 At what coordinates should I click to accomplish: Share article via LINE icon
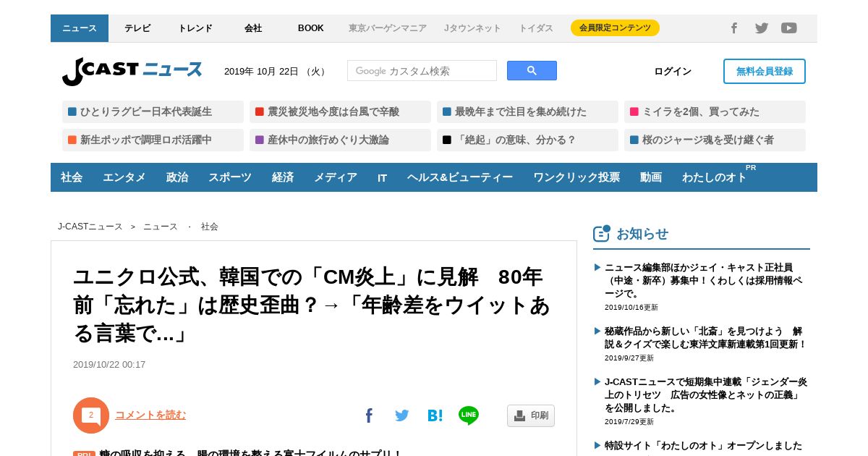[x=469, y=415]
